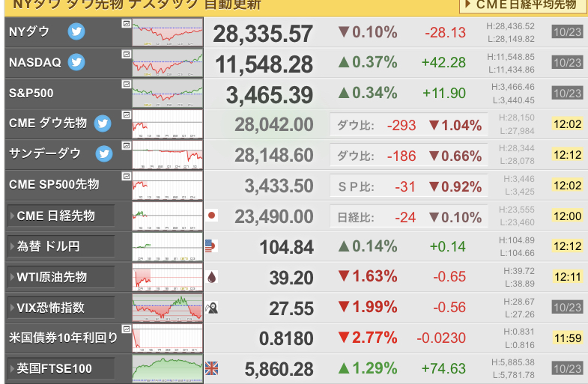The image size is (588, 384).
Task: Expand the VIX恐怖指数 item
Action: (x=61, y=308)
